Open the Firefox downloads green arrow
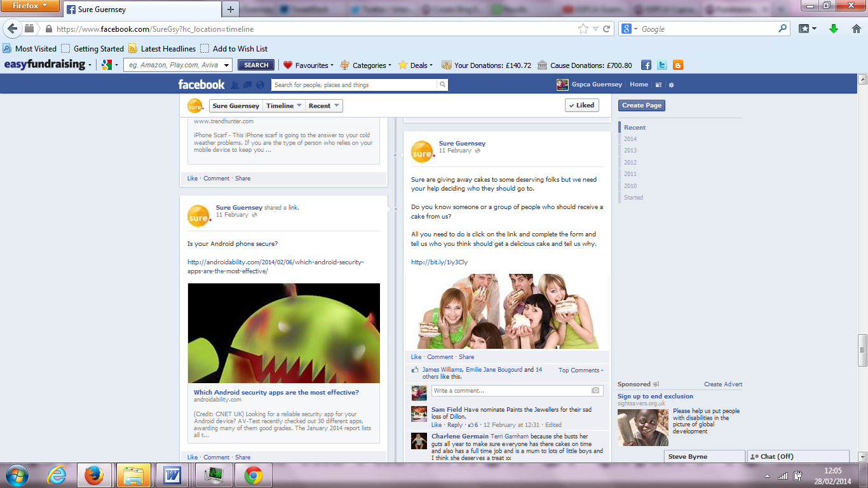The width and height of the screenshot is (868, 488). [x=834, y=29]
